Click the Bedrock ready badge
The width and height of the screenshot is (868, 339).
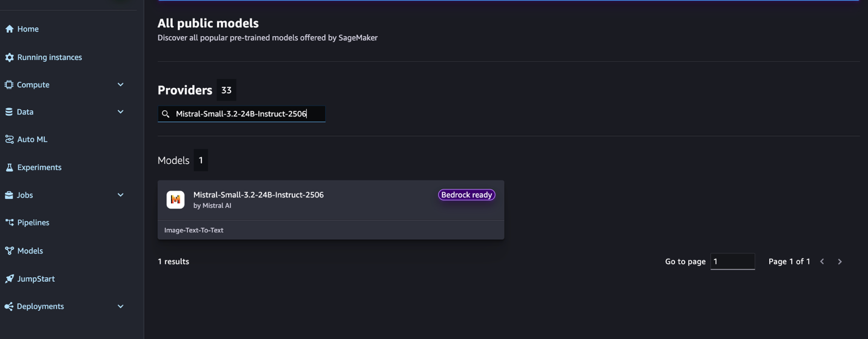[x=466, y=195]
